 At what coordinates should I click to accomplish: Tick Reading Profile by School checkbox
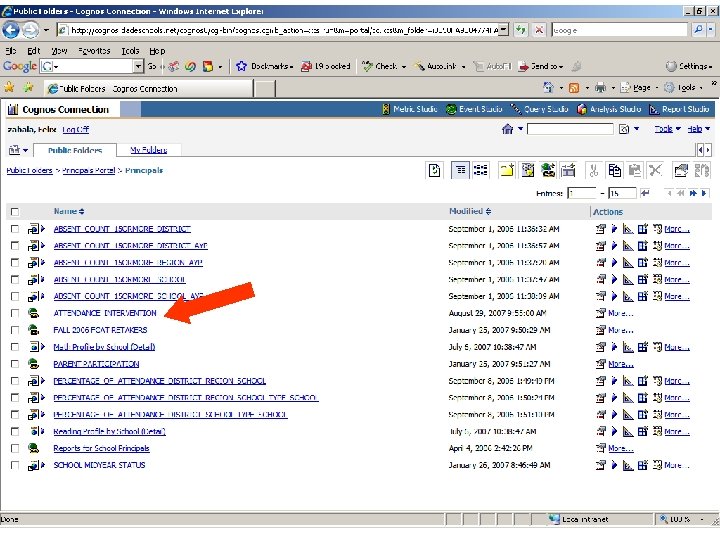15,432
